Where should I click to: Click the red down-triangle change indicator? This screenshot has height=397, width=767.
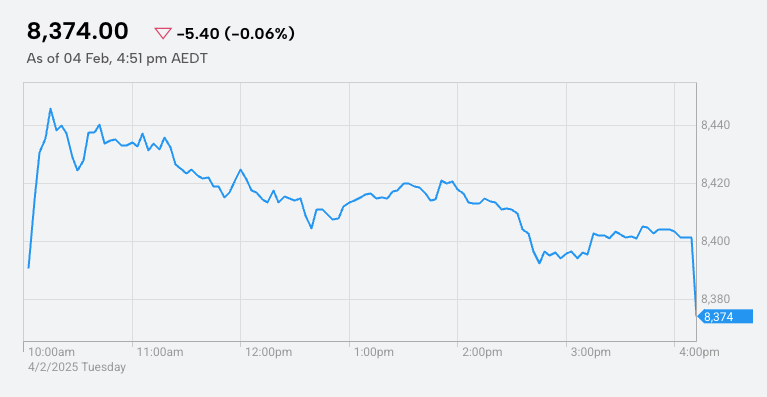click(x=162, y=34)
